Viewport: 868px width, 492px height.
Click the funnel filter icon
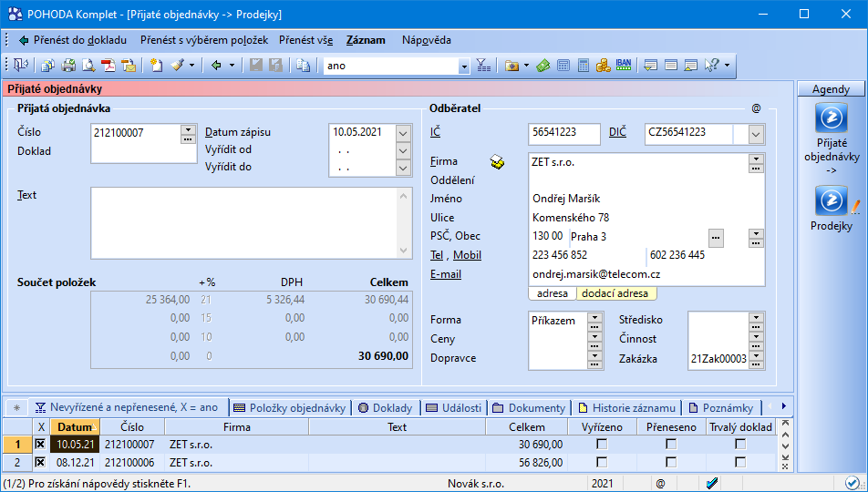[x=483, y=66]
